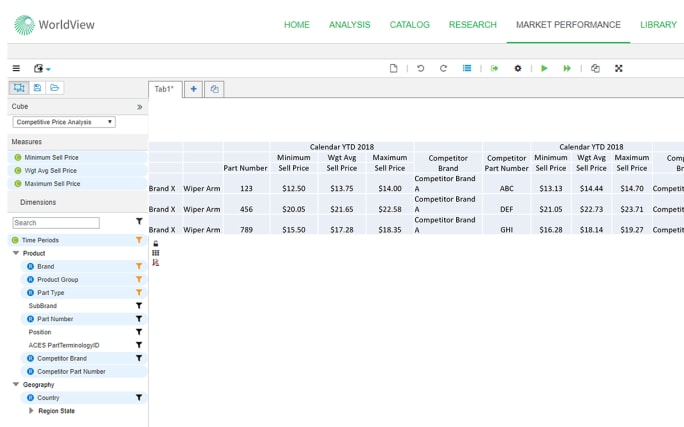The height and width of the screenshot is (427, 684).
Task: Expand the Region State node
Action: (x=31, y=410)
